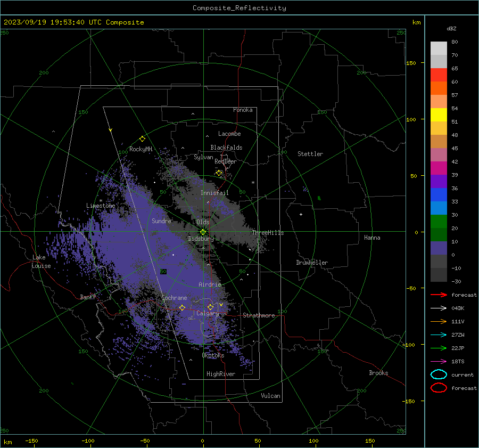Click the highlighted 50 range ring label
The width and height of the screenshot is (479, 448).
(163, 272)
